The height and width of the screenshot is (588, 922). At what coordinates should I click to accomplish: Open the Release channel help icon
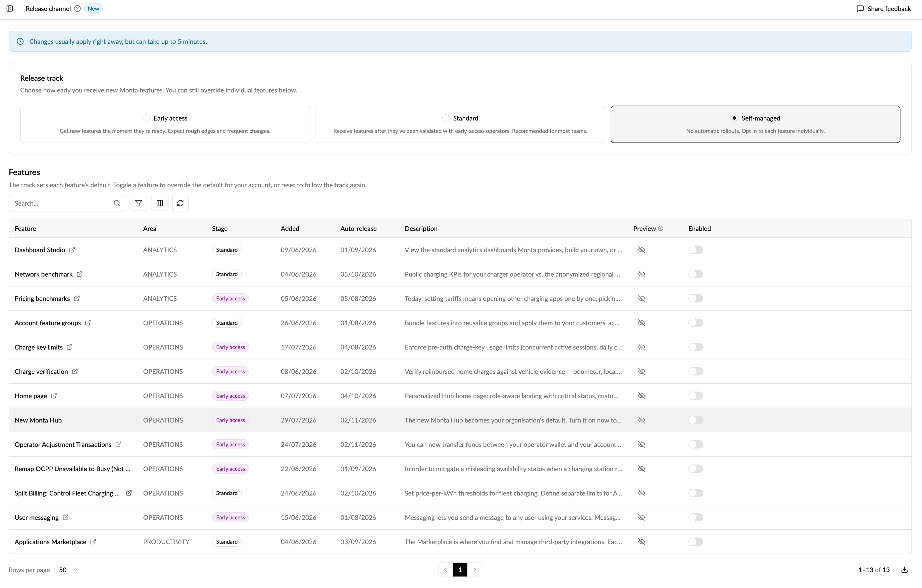click(77, 9)
